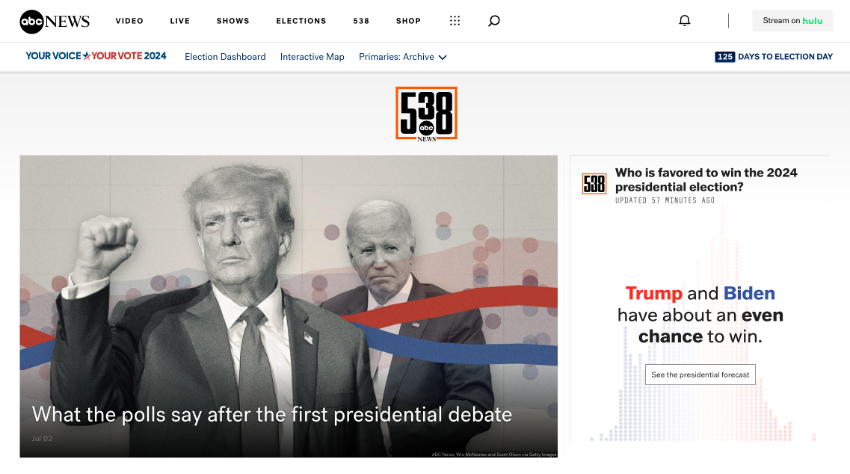Image resolution: width=850 pixels, height=474 pixels.
Task: Expand the Primaries: Archive dropdown
Action: click(403, 56)
